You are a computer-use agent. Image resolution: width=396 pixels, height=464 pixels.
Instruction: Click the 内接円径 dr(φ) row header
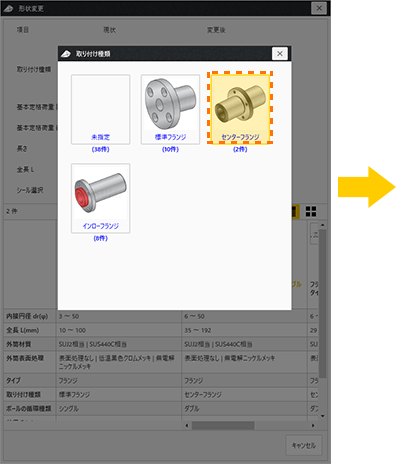pos(30,316)
